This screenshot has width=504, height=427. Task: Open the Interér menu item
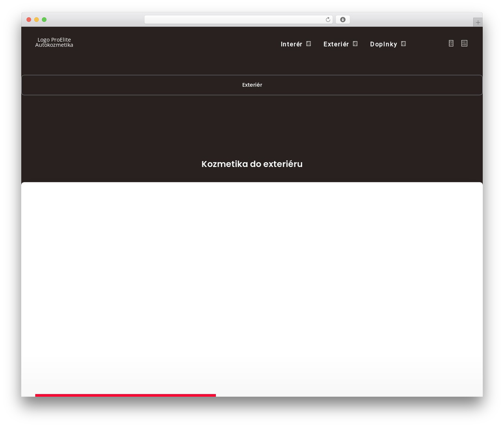[x=291, y=44]
